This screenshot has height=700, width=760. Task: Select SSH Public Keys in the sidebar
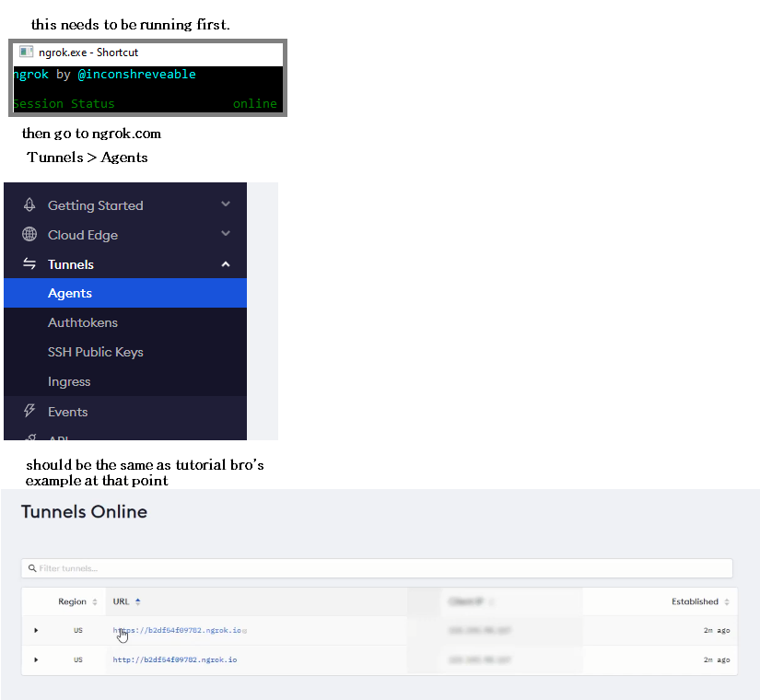pyautogui.click(x=95, y=352)
